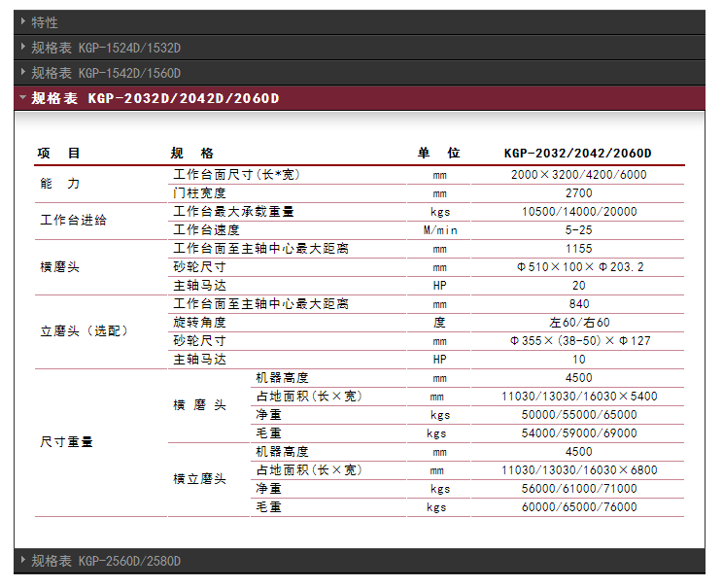Image resolution: width=723 pixels, height=588 pixels.
Task: Click value 左60/右60
Action: pos(579,323)
